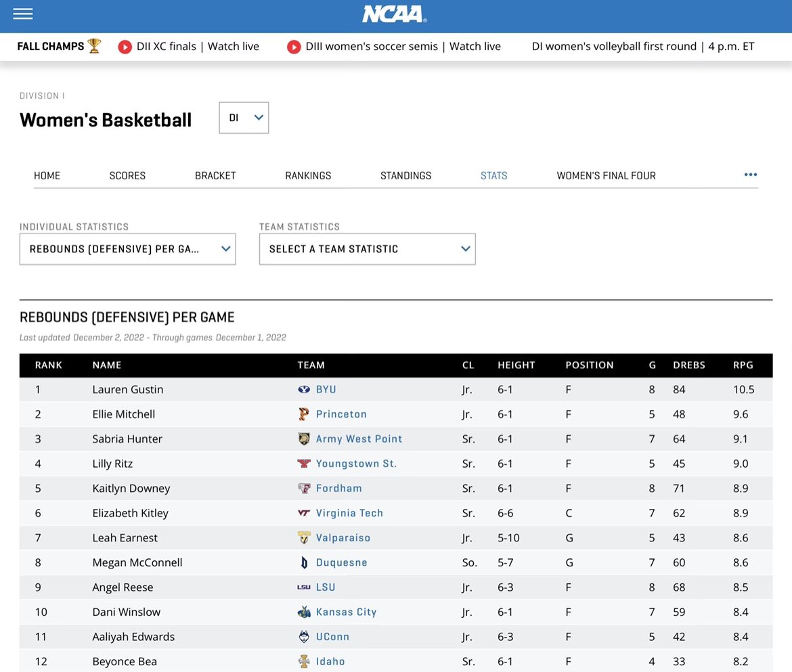Switch to the BRACKET tab

[215, 176]
